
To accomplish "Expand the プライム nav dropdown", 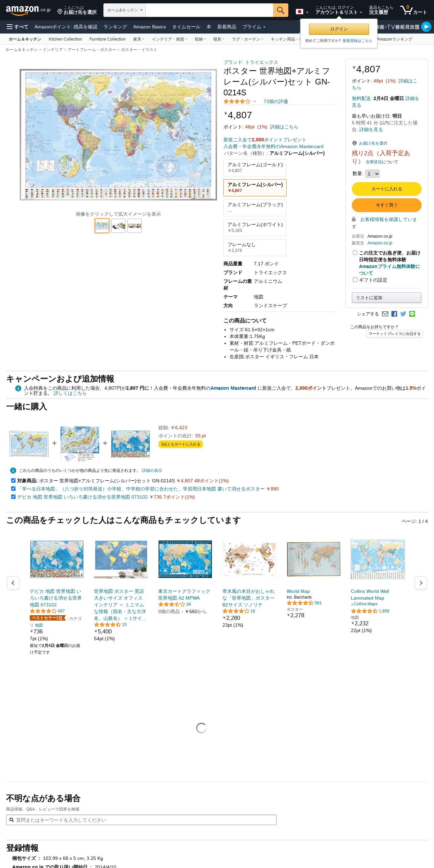I will (x=254, y=27).
